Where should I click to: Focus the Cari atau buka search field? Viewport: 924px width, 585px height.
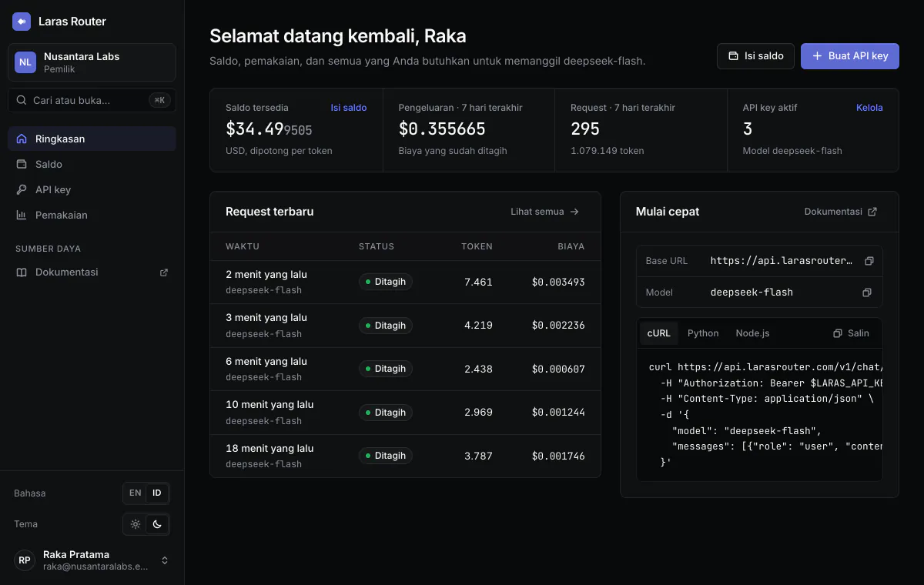pos(92,100)
